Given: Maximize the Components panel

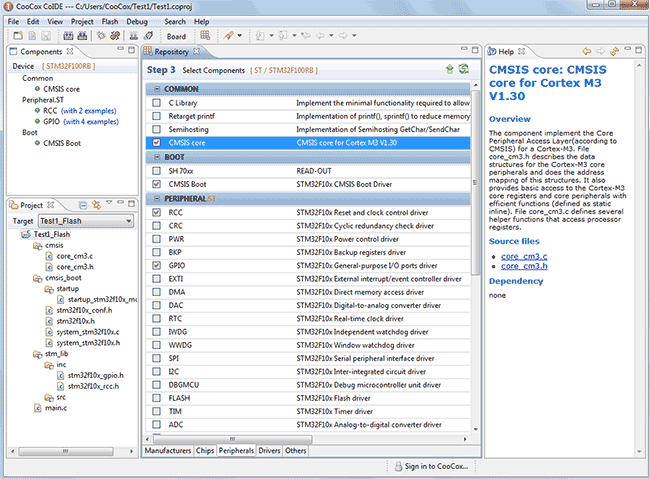Looking at the screenshot, I should (x=131, y=50).
